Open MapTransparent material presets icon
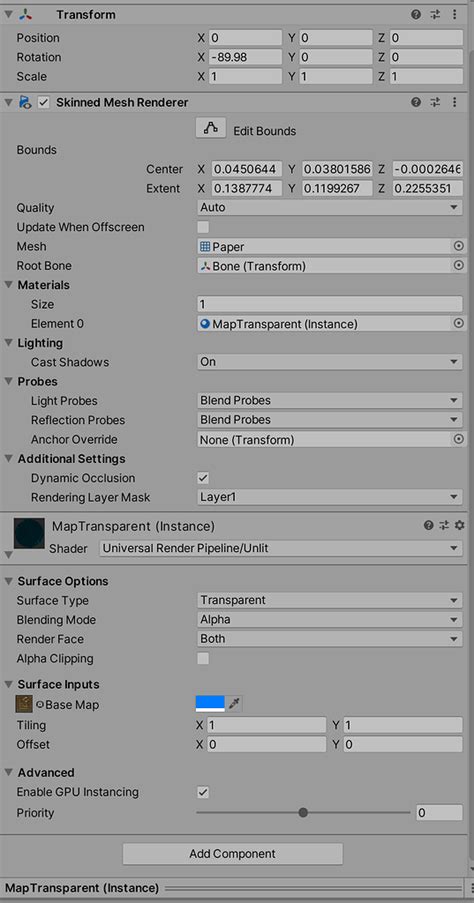The width and height of the screenshot is (474, 903). (x=443, y=525)
